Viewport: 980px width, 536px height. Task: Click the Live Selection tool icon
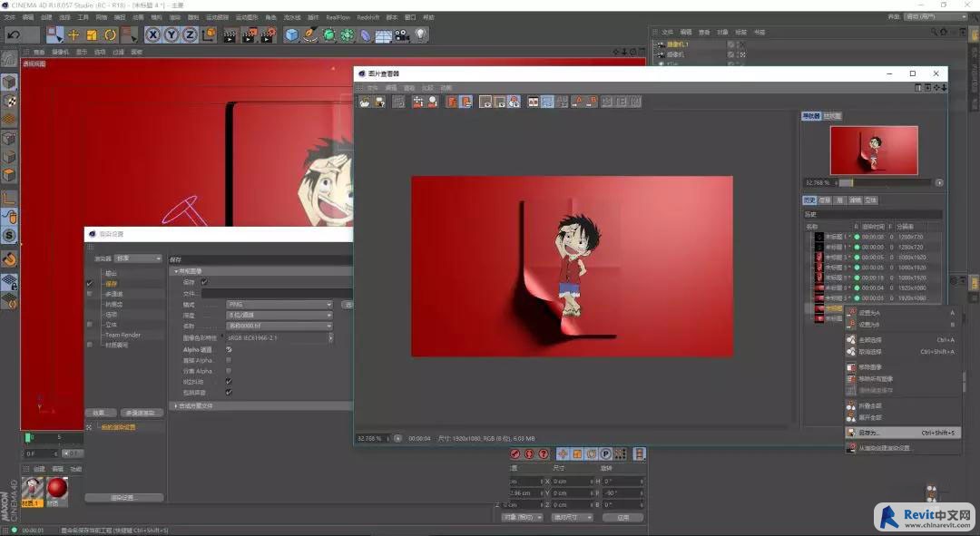(x=55, y=35)
